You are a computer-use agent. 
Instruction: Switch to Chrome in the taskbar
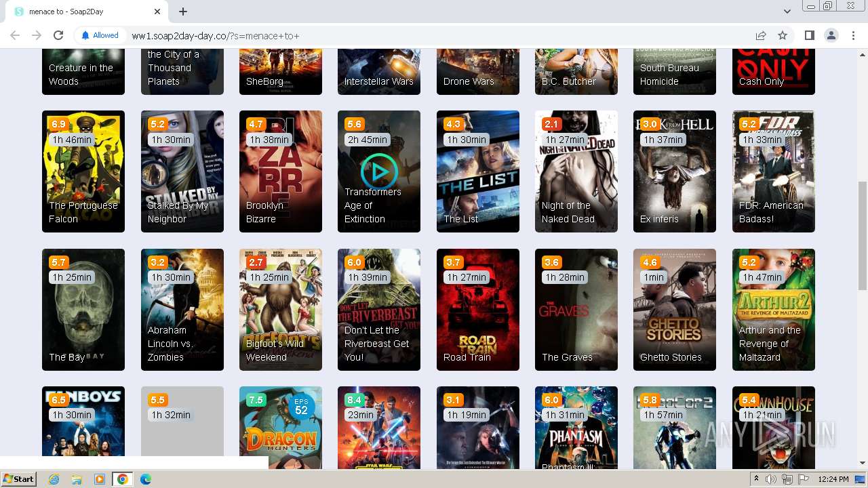click(123, 479)
